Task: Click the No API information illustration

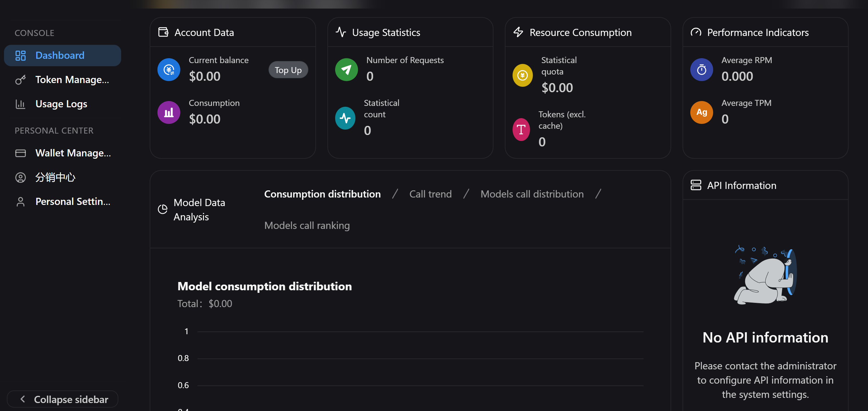Action: click(x=765, y=274)
